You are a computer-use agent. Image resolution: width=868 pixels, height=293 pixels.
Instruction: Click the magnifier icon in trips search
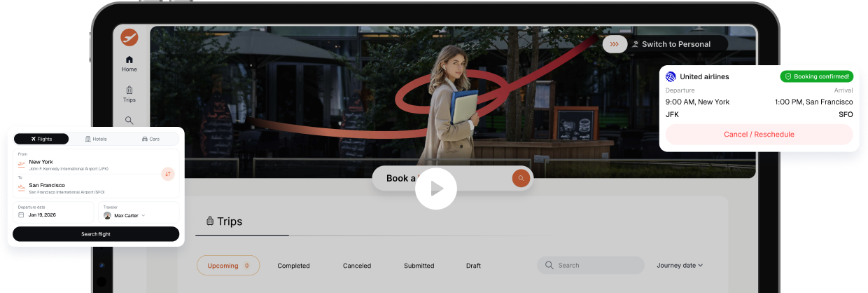549,266
